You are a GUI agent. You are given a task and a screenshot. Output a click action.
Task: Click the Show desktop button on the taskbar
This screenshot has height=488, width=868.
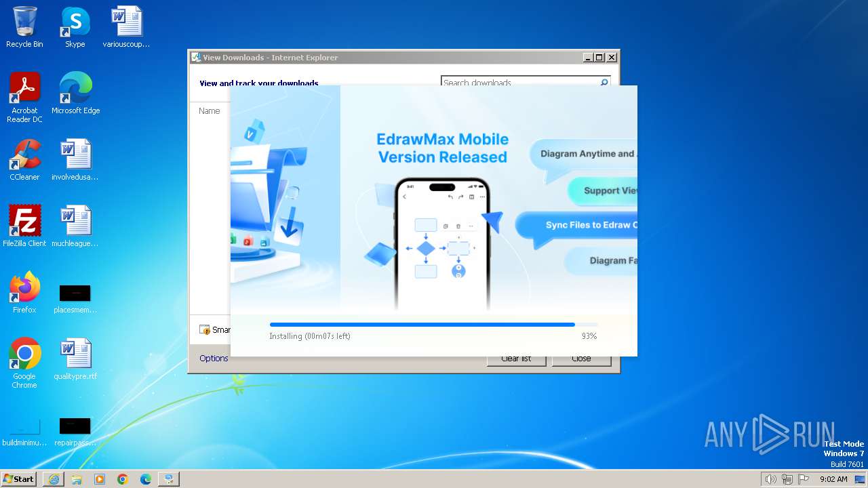pos(860,479)
